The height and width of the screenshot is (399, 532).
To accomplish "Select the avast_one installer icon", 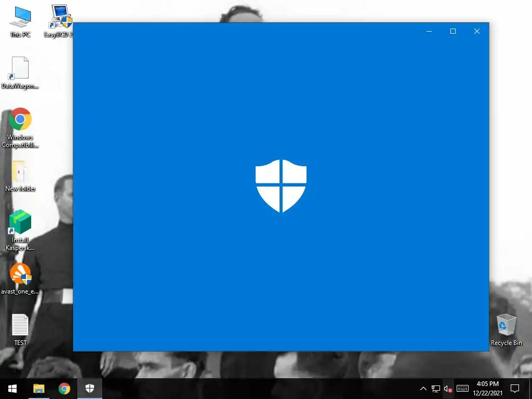I will pyautogui.click(x=20, y=279).
